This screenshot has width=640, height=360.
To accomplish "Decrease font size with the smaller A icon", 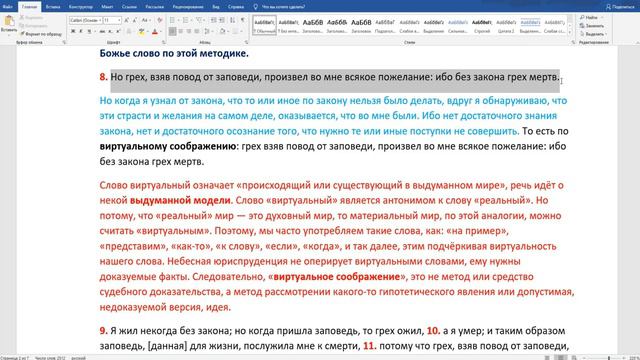I will coord(135,20).
